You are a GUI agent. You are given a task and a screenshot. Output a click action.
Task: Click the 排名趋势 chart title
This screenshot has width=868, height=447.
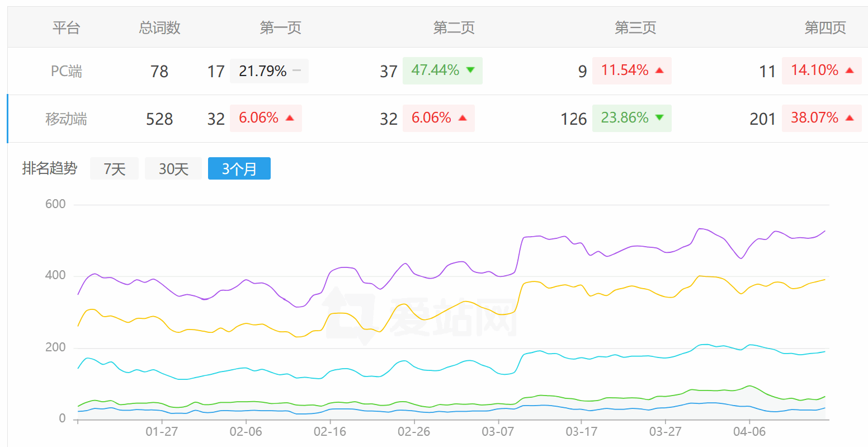click(x=50, y=168)
